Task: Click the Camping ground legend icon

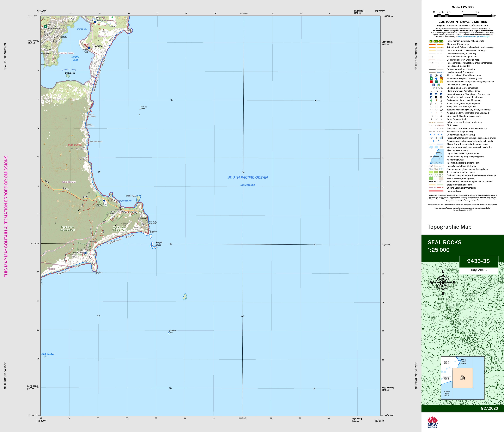Action: tap(431, 97)
